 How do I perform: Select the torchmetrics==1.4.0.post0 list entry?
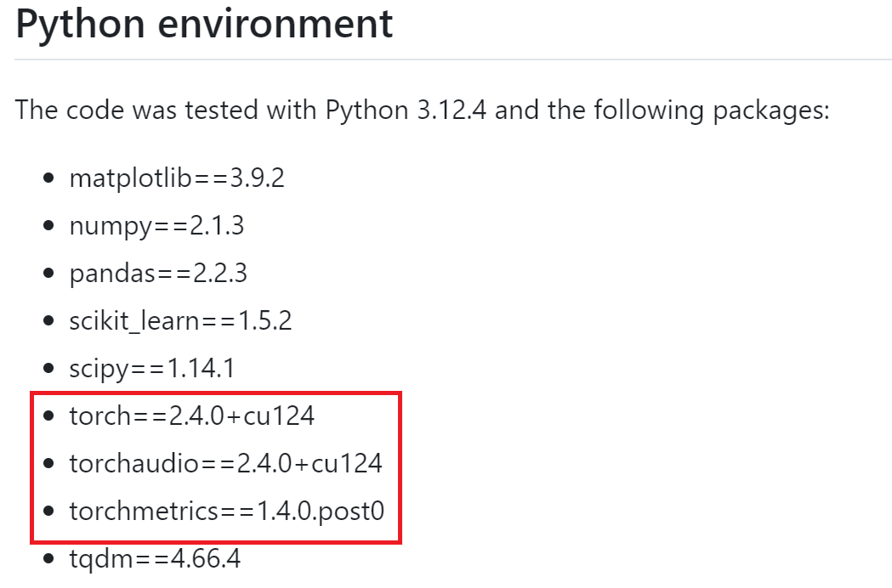(x=227, y=511)
